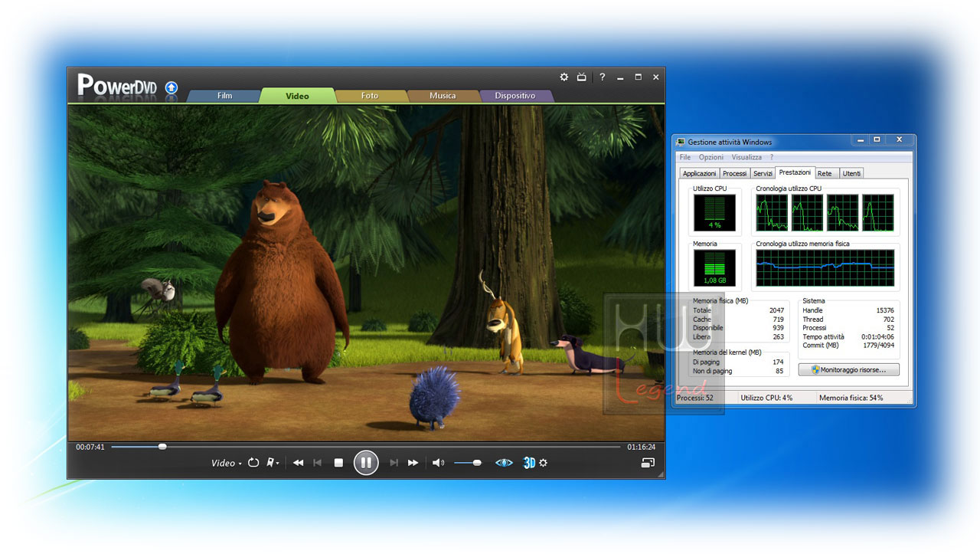Maximize the PowerDVD window

point(638,77)
